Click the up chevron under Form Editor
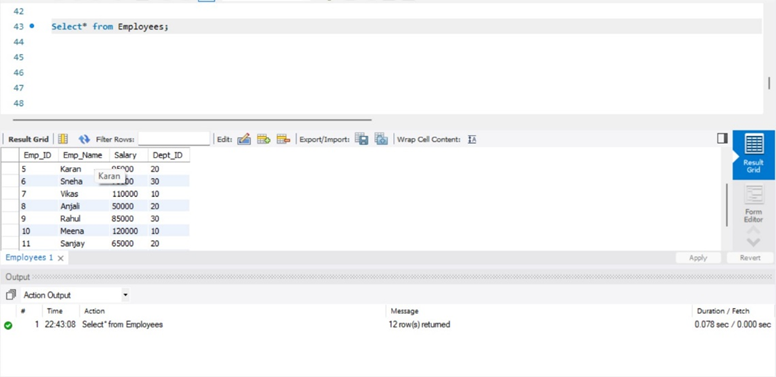776x377 pixels. [753, 231]
